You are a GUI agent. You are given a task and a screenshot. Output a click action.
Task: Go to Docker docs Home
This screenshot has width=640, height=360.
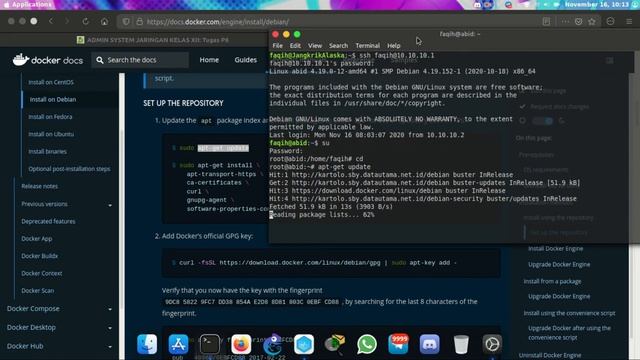point(209,60)
